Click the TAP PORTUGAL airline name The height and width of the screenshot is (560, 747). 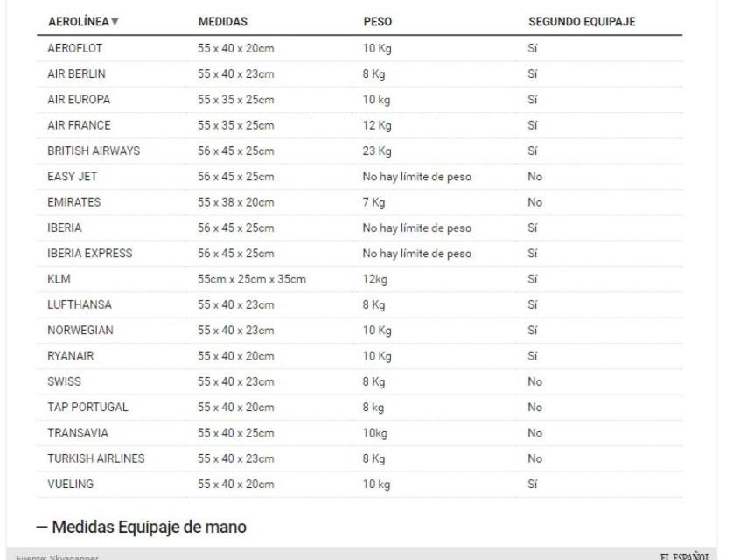(87, 407)
